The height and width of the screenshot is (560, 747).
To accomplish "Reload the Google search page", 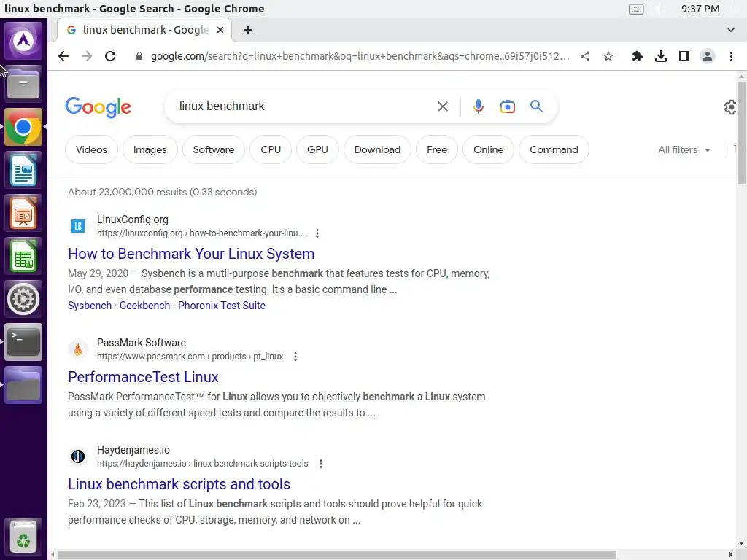I will [x=110, y=56].
